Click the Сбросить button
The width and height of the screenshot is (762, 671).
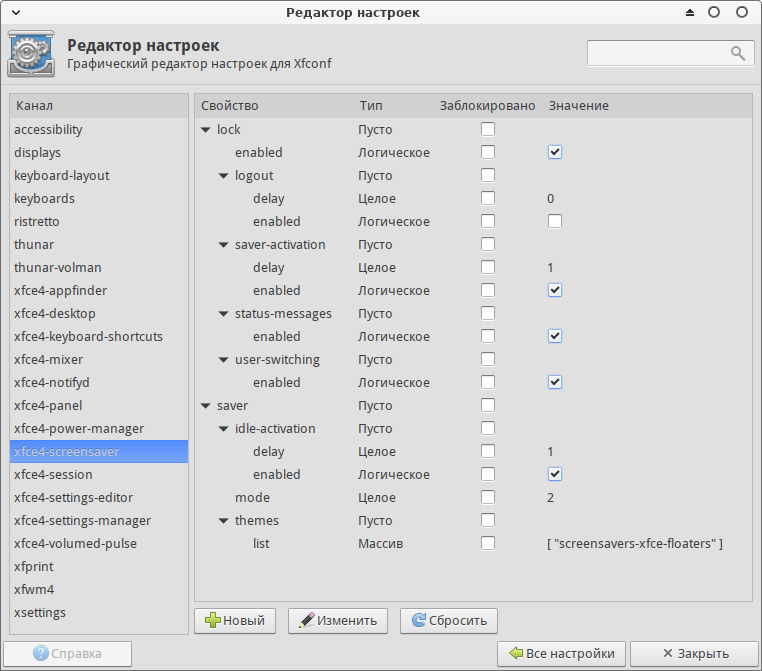449,620
